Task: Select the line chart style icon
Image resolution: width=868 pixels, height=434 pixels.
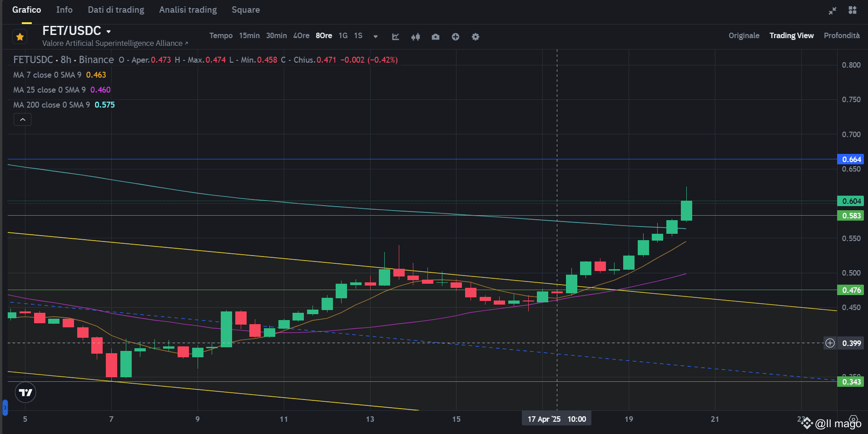Action: 395,37
